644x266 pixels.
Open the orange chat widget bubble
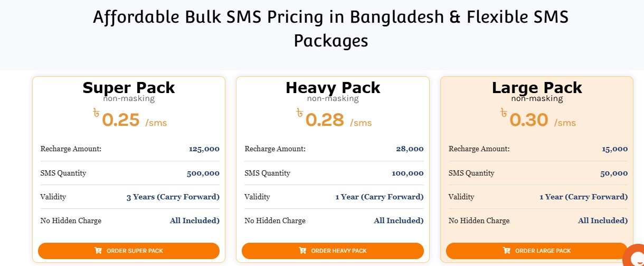pos(634,256)
